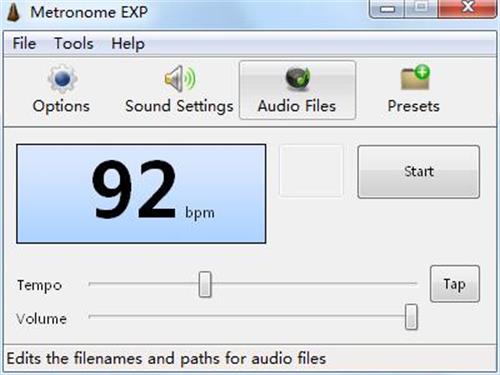The height and width of the screenshot is (375, 500).
Task: Click the Presets toolbar label
Action: 414,106
